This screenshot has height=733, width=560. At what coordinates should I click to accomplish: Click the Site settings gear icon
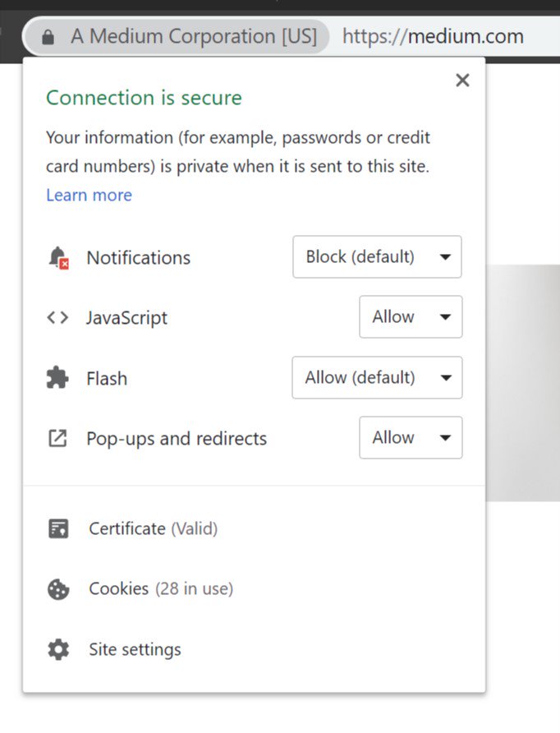58,650
